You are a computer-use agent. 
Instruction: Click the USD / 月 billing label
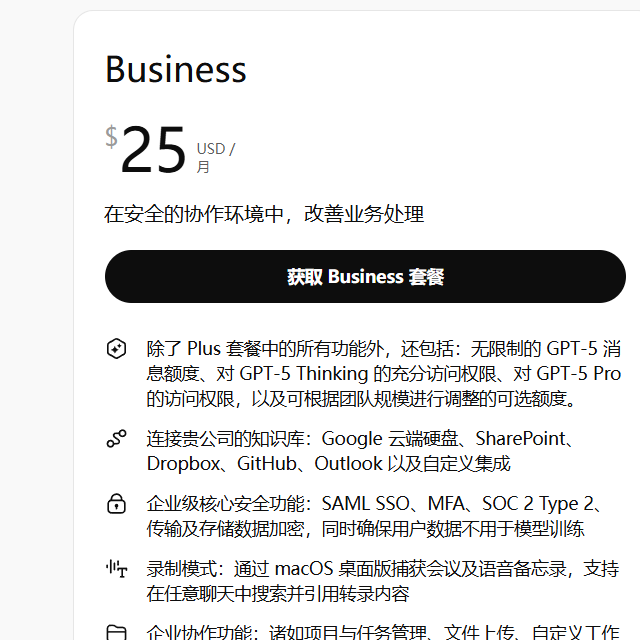coord(214,158)
